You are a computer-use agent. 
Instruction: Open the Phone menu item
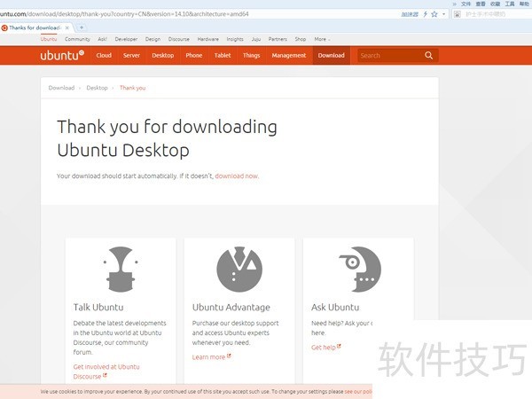click(x=194, y=55)
